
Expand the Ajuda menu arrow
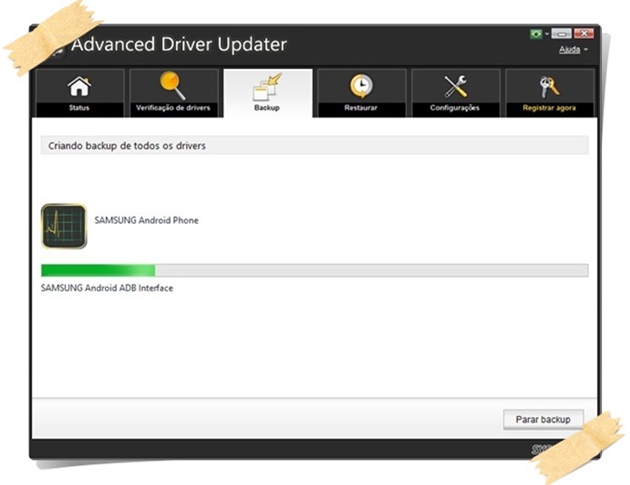(x=586, y=50)
